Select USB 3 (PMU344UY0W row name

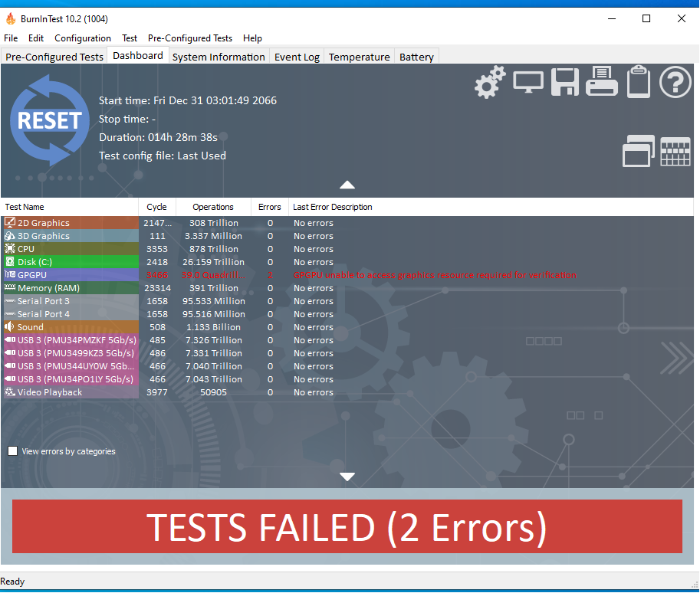[76, 366]
